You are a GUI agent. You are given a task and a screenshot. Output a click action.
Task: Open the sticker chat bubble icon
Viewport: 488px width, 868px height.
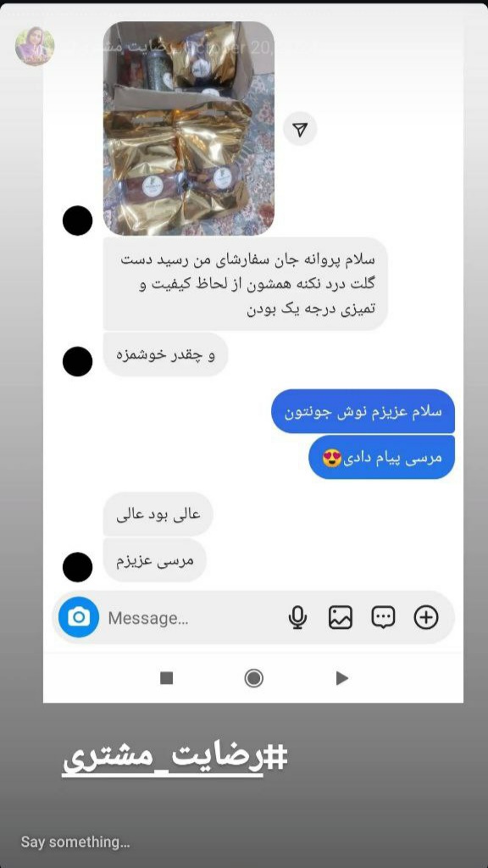click(x=383, y=617)
